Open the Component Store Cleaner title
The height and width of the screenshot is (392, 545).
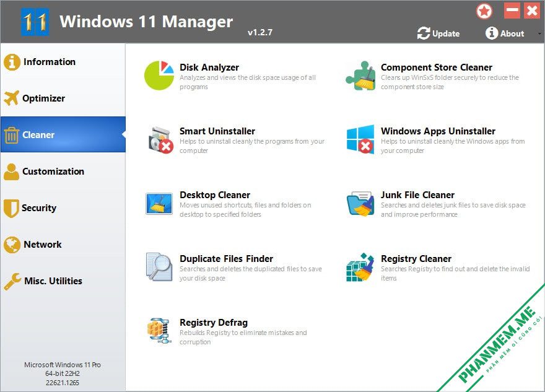click(x=437, y=67)
